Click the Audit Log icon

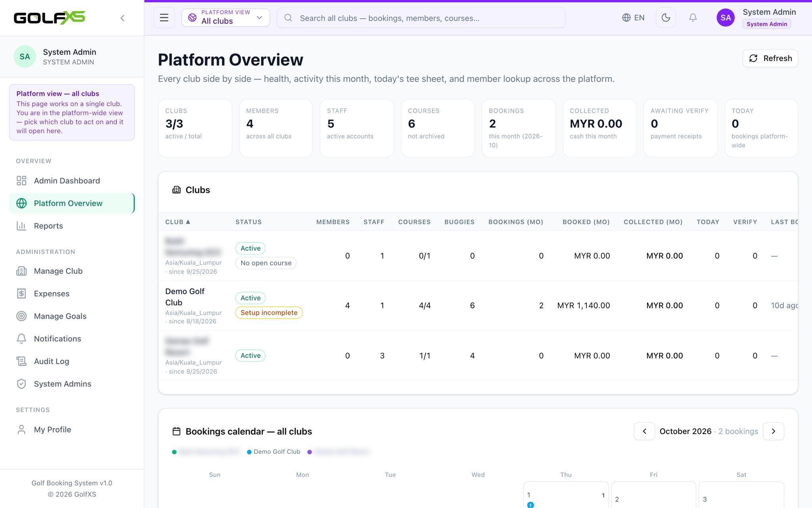(21, 361)
